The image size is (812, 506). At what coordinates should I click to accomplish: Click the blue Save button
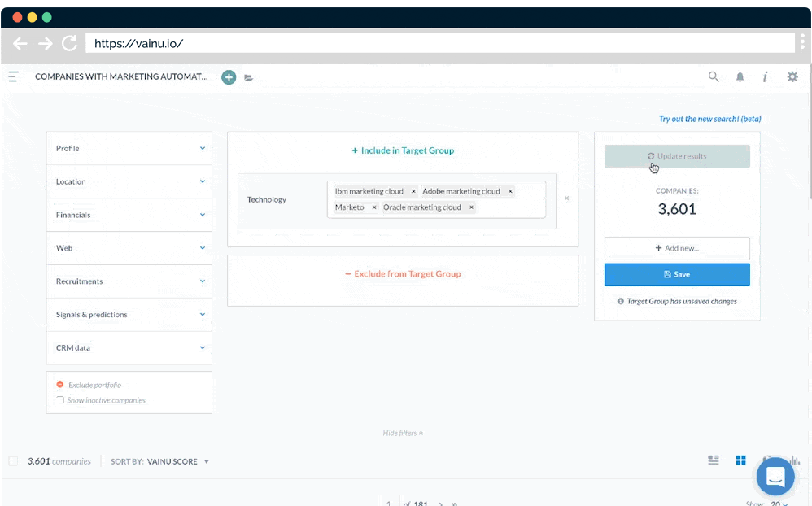(676, 274)
